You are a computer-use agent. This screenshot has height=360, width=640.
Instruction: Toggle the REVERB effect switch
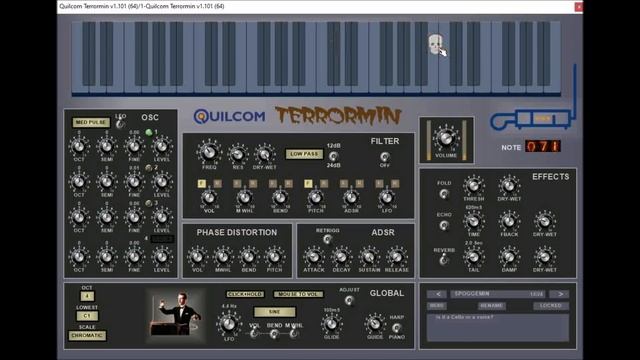tap(444, 260)
